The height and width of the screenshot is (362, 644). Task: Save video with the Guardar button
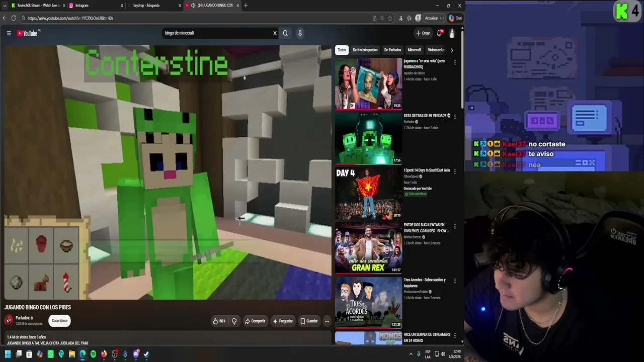tap(309, 321)
